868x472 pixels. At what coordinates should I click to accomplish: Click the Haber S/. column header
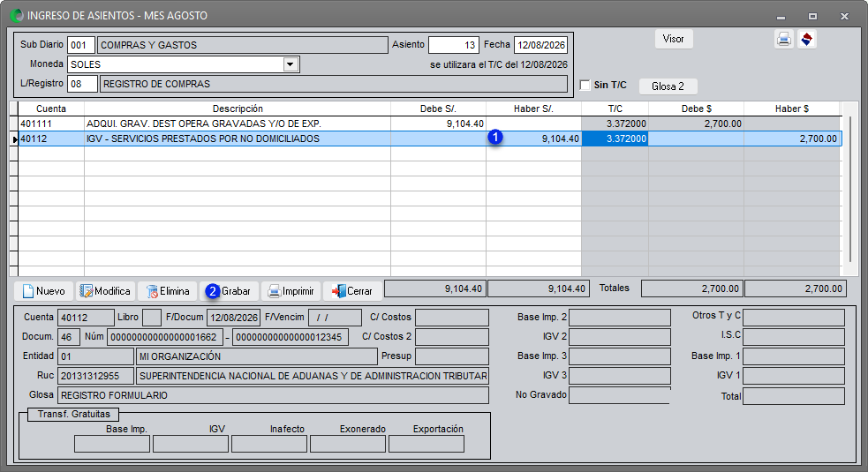point(533,109)
